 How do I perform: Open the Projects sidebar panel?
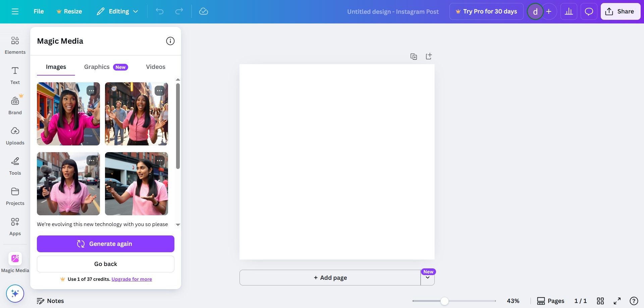tap(15, 196)
